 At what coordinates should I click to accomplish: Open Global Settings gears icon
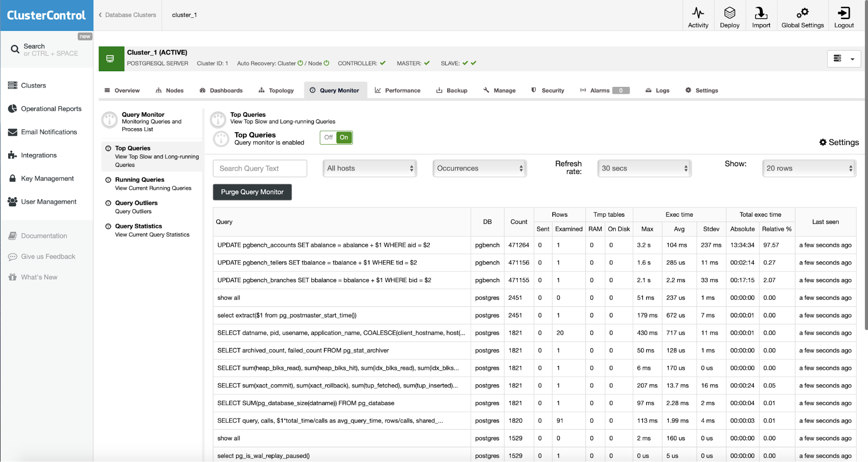(802, 13)
